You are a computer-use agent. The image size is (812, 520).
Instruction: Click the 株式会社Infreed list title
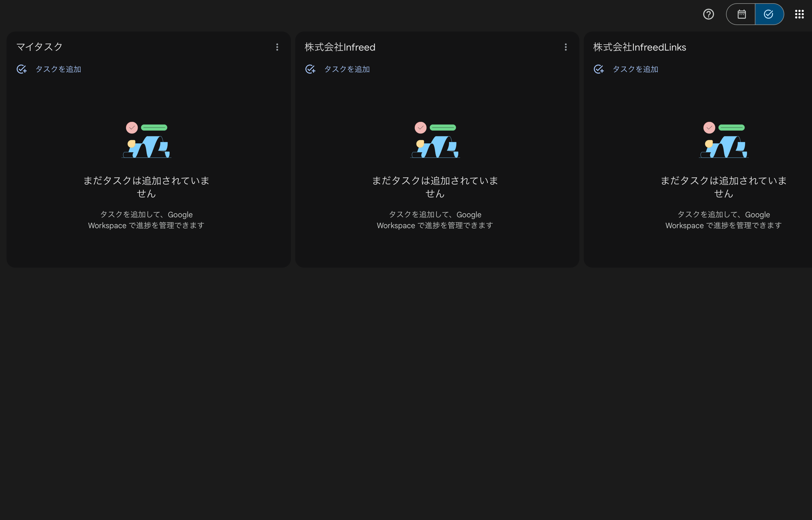click(340, 47)
